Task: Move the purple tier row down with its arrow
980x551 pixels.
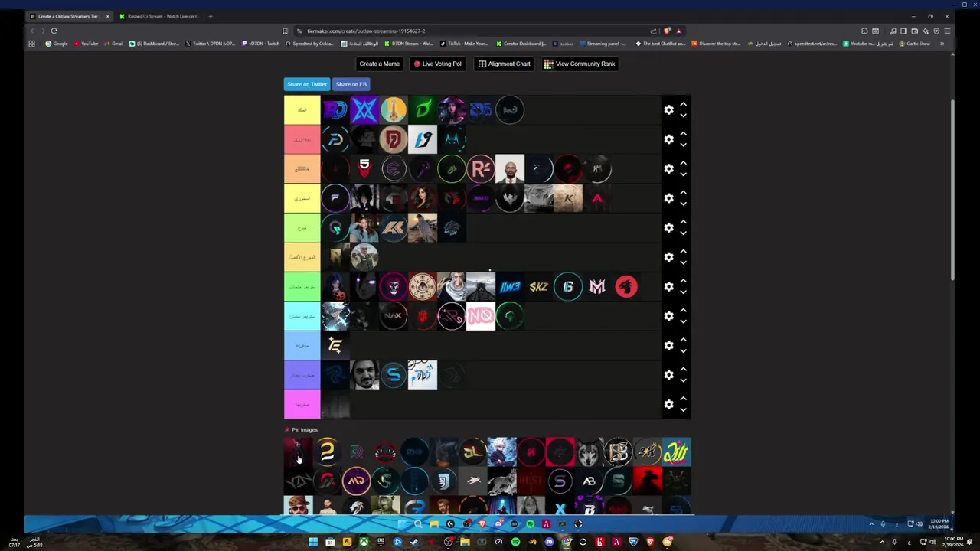Action: click(x=683, y=380)
